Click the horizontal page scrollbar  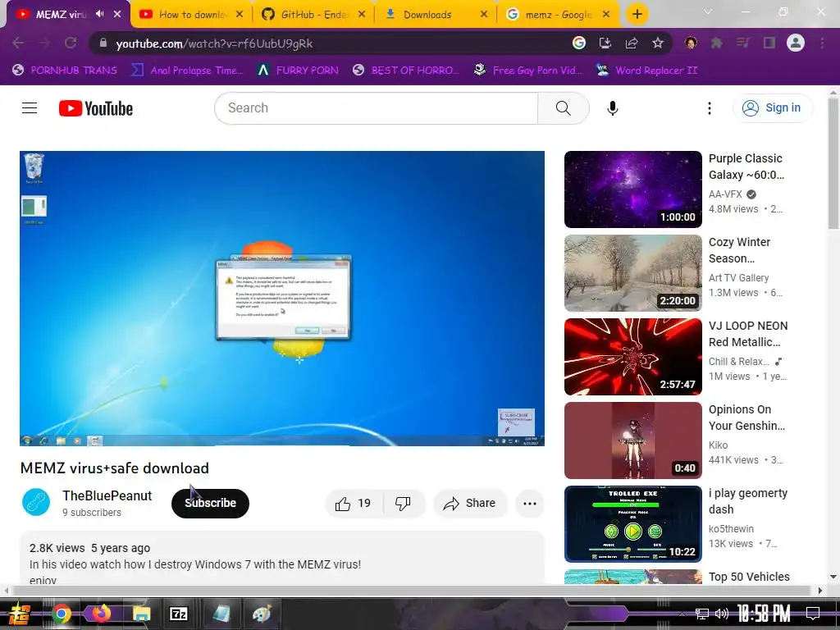413,591
